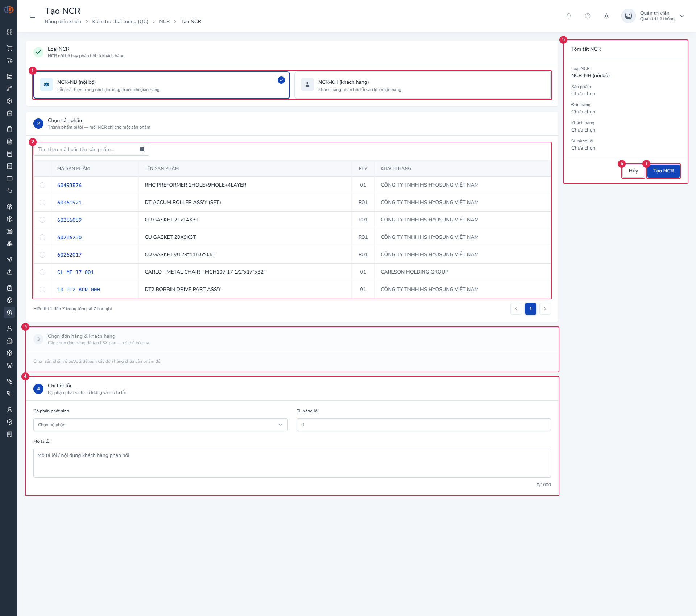Screen dimensions: 696x616
Task: Focus the Mô tả lỗi text area
Action: pyautogui.click(x=292, y=463)
